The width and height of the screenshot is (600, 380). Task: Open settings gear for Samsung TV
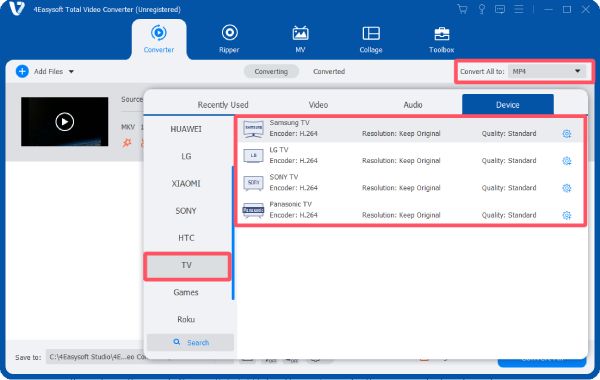pyautogui.click(x=567, y=134)
